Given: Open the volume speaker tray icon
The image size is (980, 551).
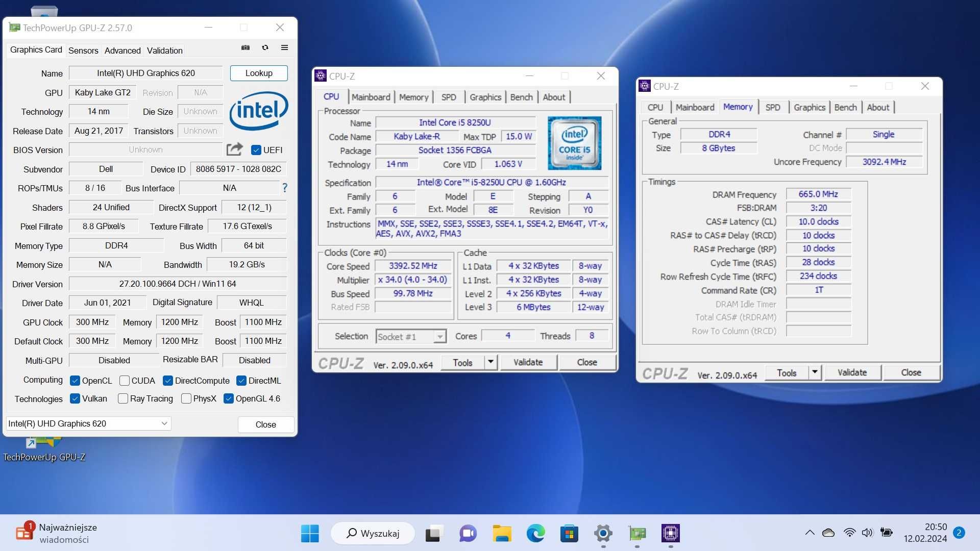Looking at the screenshot, I should pyautogui.click(x=867, y=533).
